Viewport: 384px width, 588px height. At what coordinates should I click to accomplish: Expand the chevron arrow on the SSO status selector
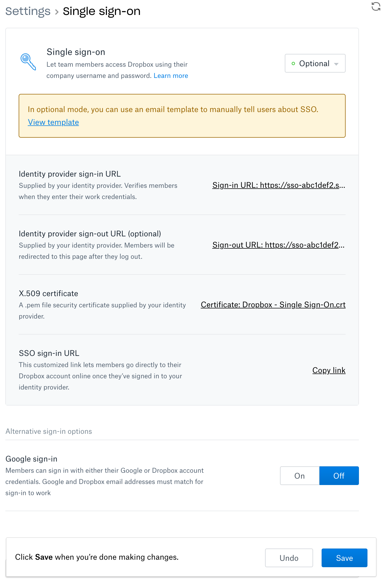(x=337, y=64)
